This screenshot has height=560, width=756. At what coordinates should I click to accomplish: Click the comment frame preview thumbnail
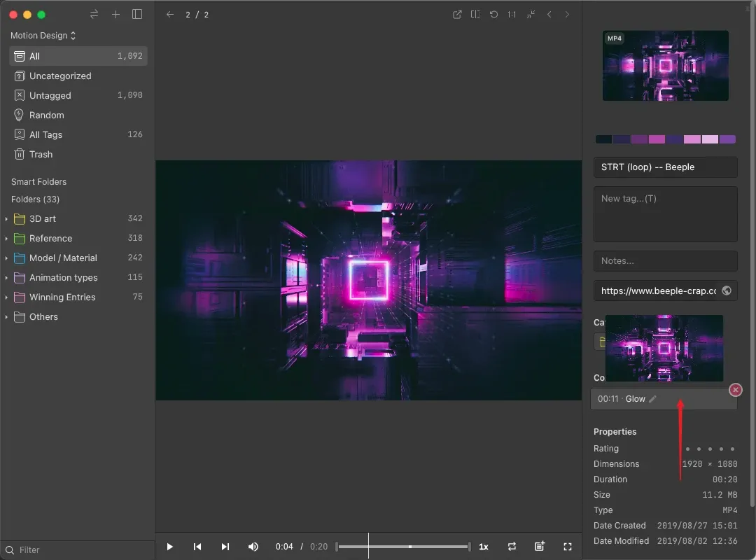pos(664,349)
